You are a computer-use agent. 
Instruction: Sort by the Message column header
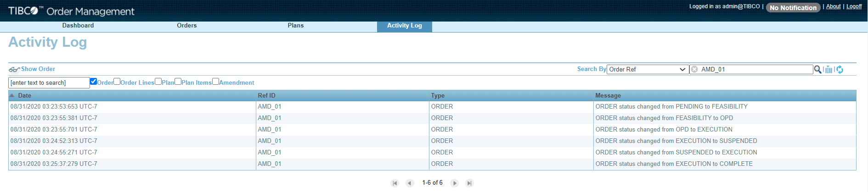point(725,95)
